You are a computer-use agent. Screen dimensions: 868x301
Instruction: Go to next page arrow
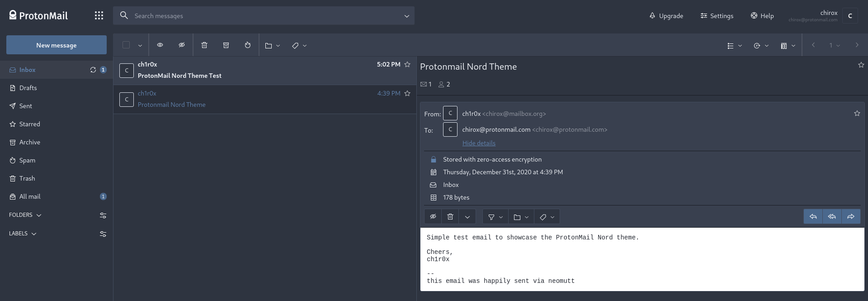[x=857, y=45]
